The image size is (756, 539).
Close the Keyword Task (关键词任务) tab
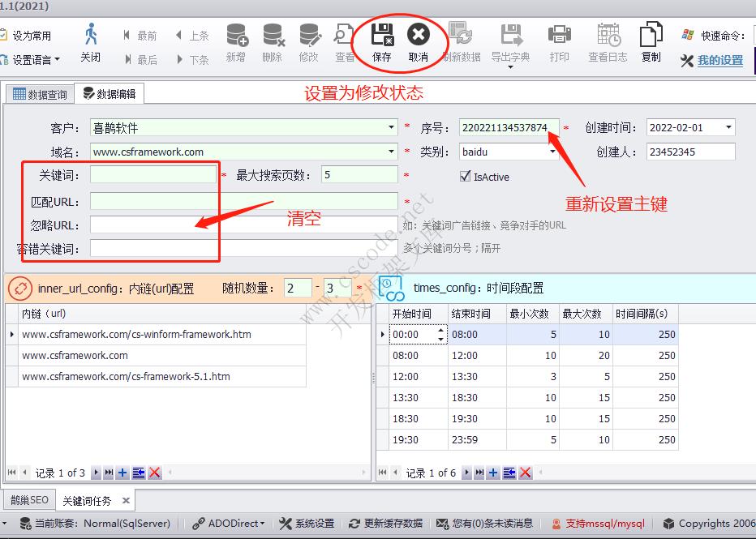(126, 501)
